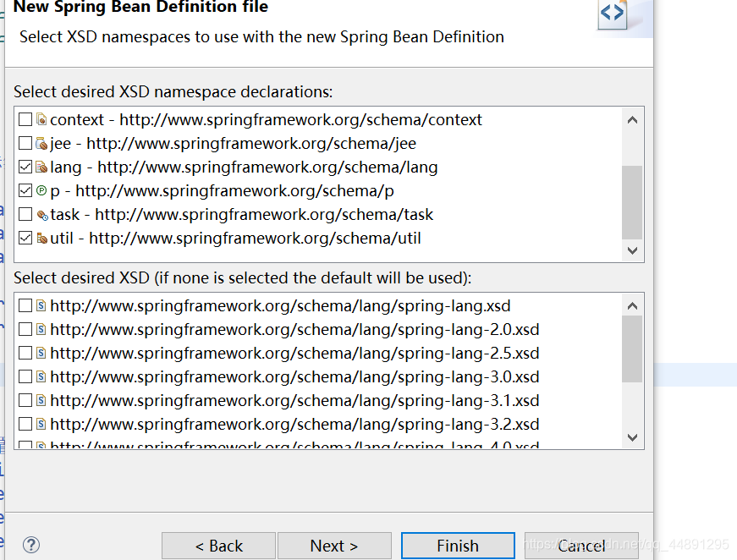This screenshot has width=737, height=560.
Task: Click the XML wizard banner icon
Action: [x=613, y=14]
